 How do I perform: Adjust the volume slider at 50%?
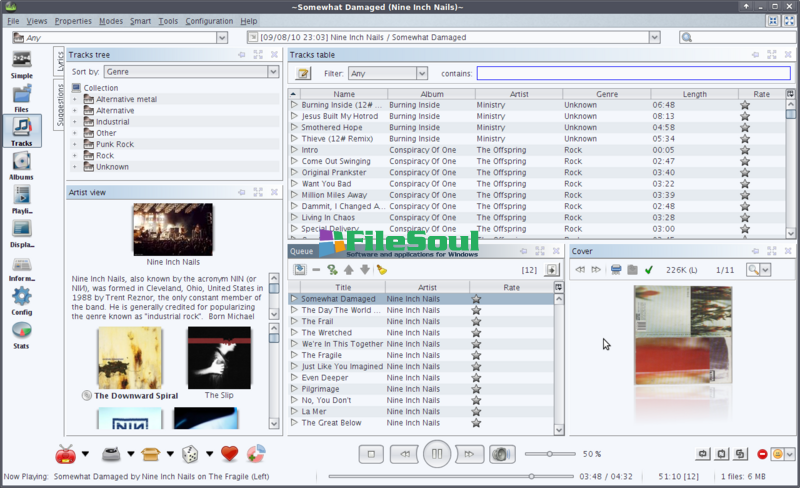(549, 454)
